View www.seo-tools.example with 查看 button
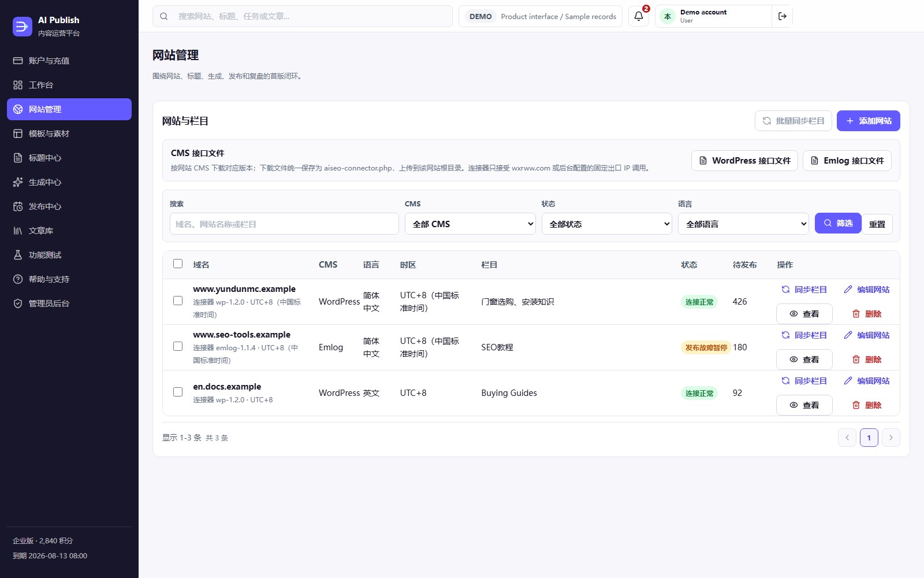Image resolution: width=924 pixels, height=578 pixels. 804,360
